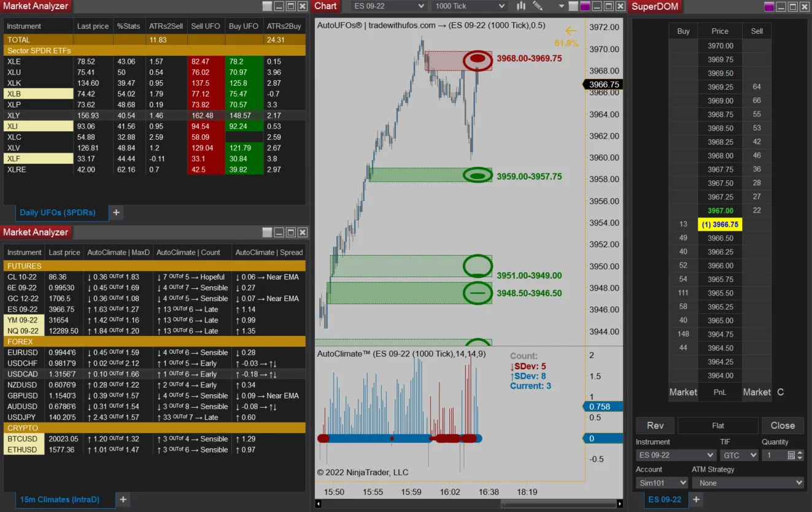Increase the order quantity with stepper arrow
This screenshot has width=812, height=512.
pos(800,453)
